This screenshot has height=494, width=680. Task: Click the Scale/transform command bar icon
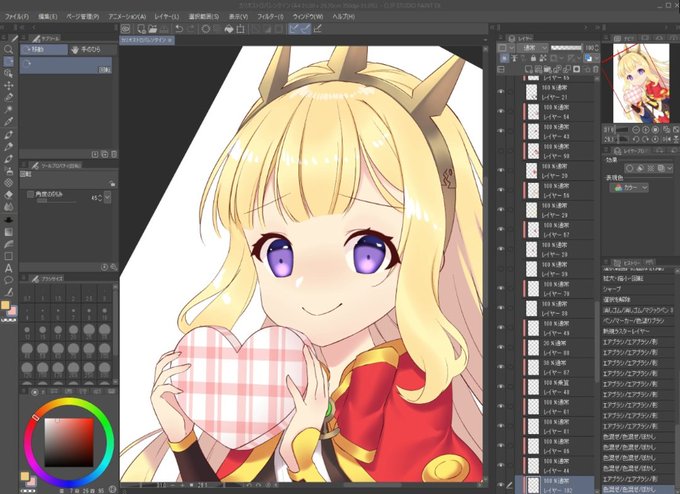[240, 29]
